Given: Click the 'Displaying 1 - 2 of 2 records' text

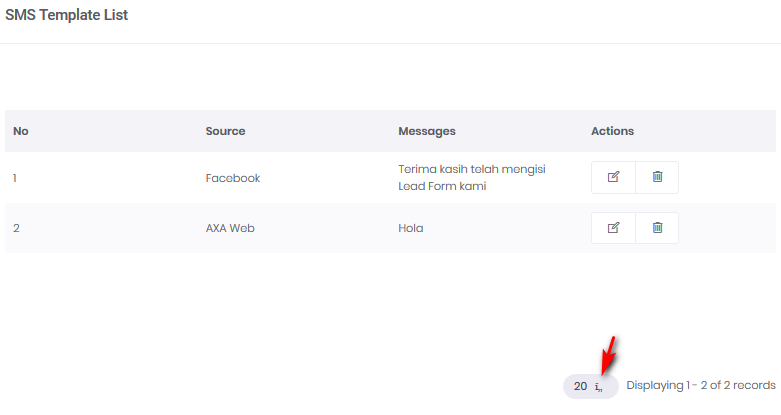Looking at the screenshot, I should (701, 386).
